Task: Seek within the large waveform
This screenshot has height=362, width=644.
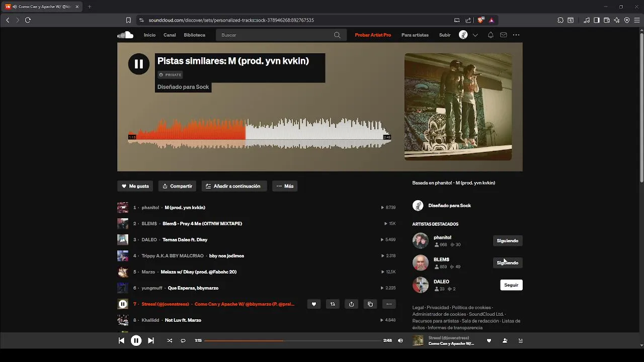Action: [x=260, y=135]
